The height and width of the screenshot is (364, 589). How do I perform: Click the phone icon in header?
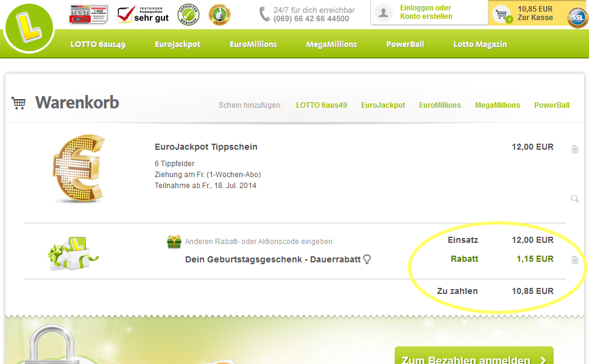264,14
